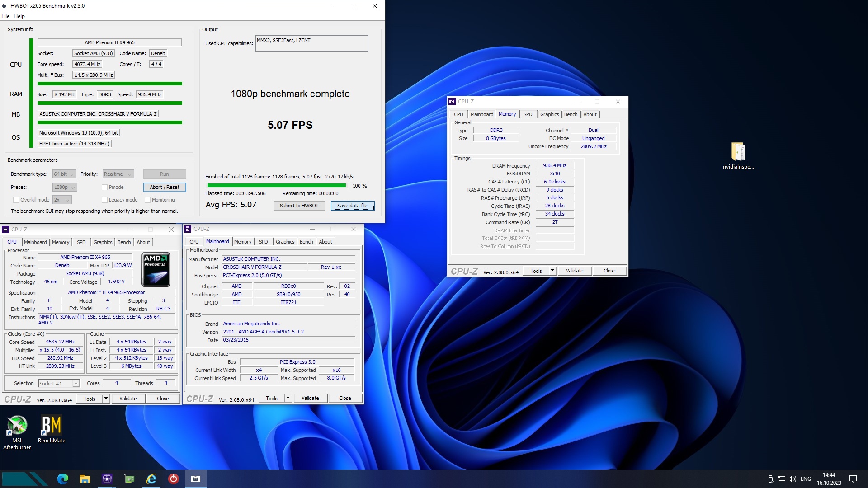Image resolution: width=868 pixels, height=488 pixels.
Task: Open the Socket #1 selection dropdown
Action: [59, 383]
